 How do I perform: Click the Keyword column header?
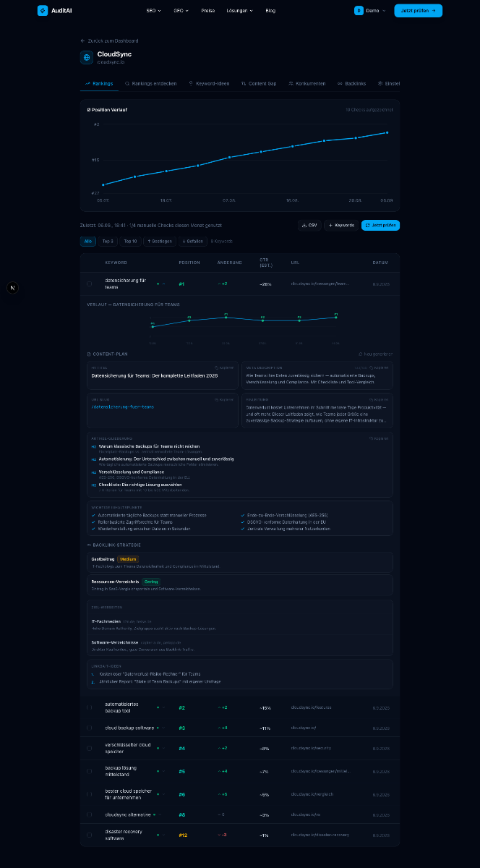tap(116, 262)
